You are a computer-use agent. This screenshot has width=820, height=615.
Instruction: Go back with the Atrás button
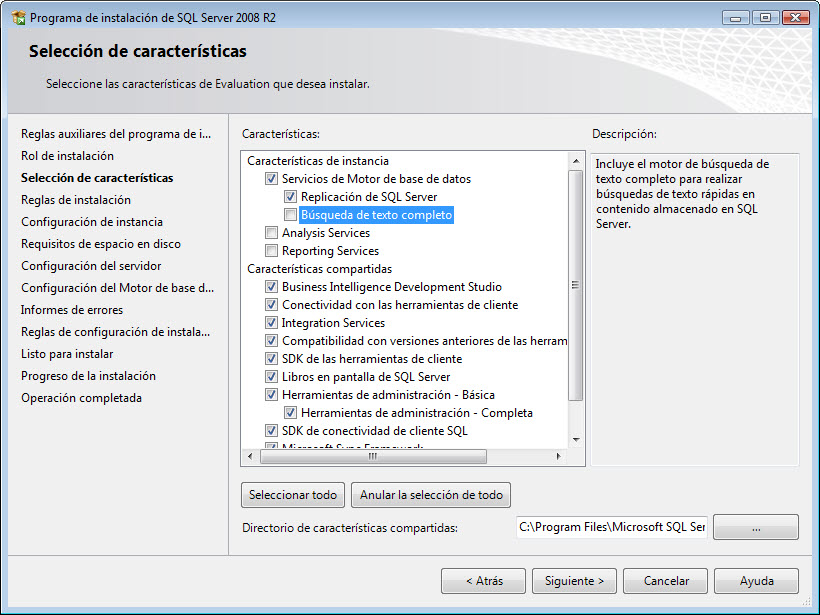click(x=483, y=581)
